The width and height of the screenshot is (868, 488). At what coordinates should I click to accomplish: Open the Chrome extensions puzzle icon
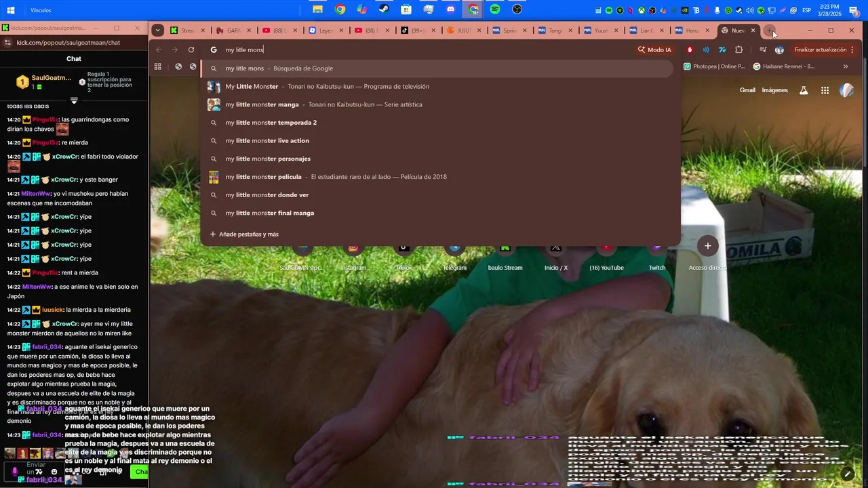coord(739,49)
